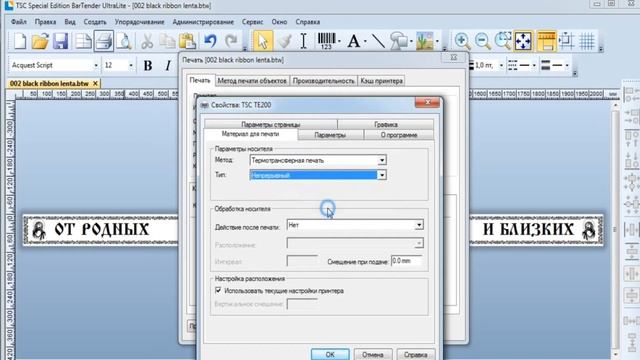Open the Окно menu
Image resolution: width=640 pixels, height=360 pixels.
(x=279, y=22)
